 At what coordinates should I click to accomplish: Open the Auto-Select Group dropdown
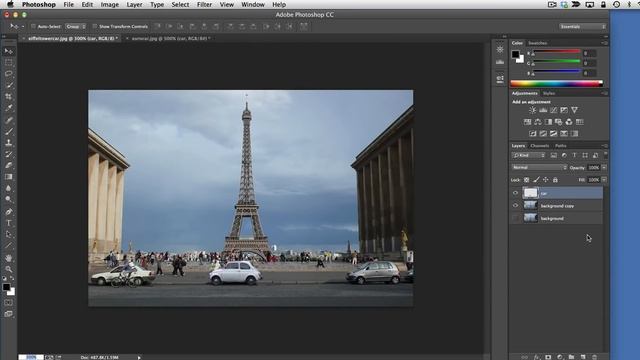[x=76, y=27]
